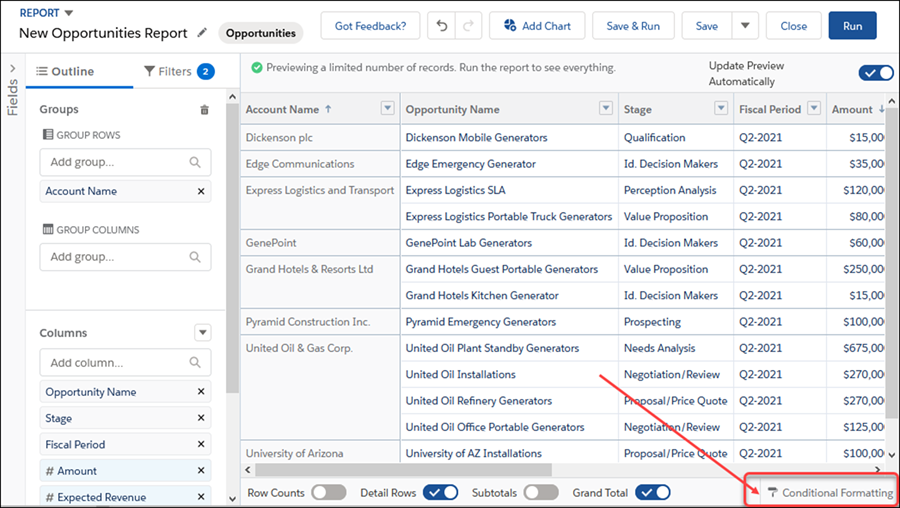Remove Amount column from list

(201, 471)
